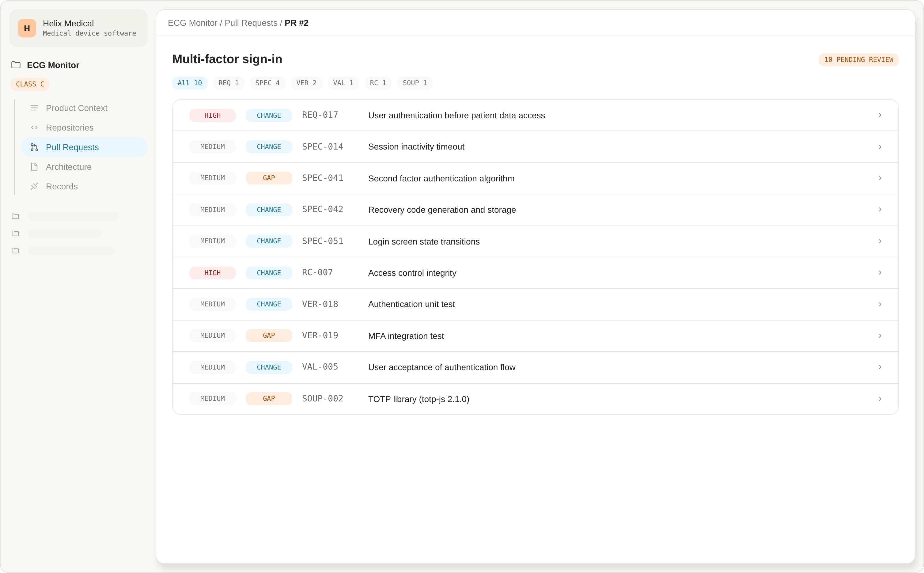924x573 pixels.
Task: Click the Helix Medical H logo
Action: 27,28
